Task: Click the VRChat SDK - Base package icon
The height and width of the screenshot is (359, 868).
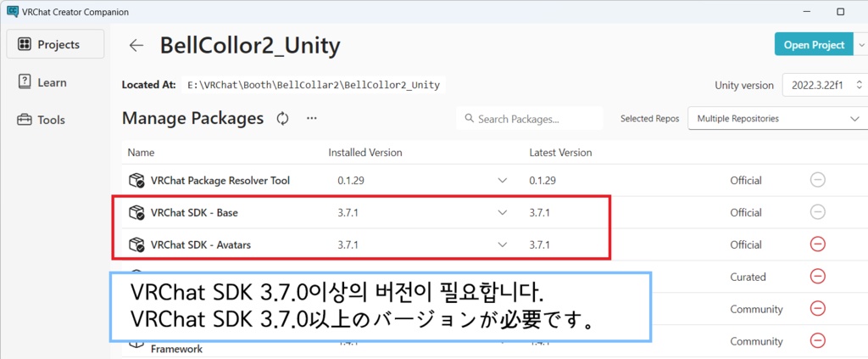Action: click(135, 212)
